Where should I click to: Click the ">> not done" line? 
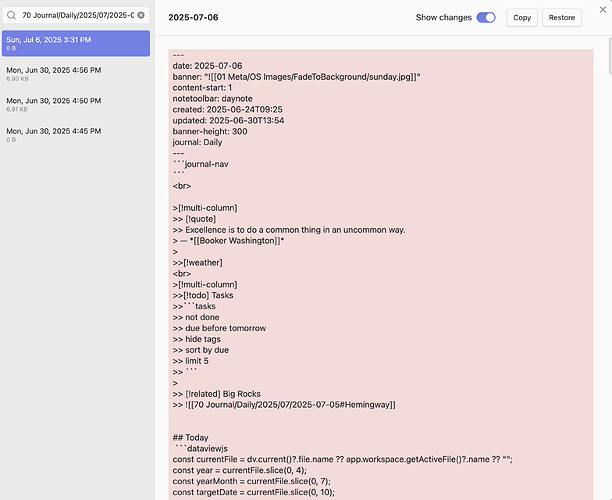click(x=196, y=317)
